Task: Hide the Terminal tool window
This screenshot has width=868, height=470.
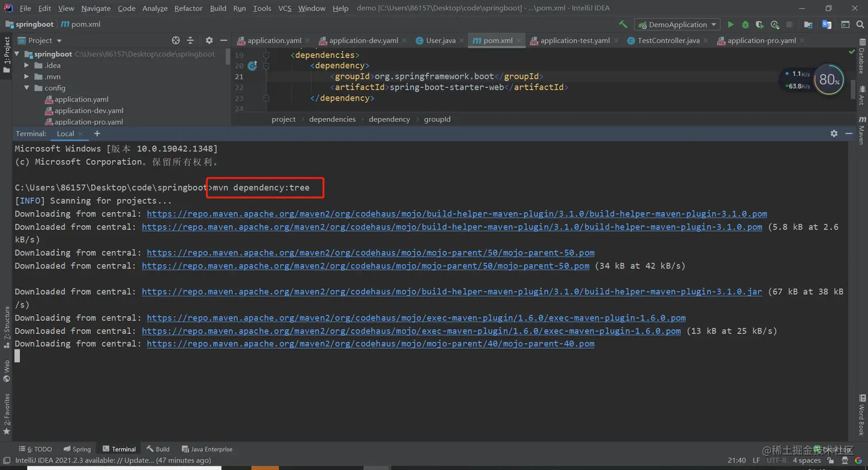Action: (849, 133)
